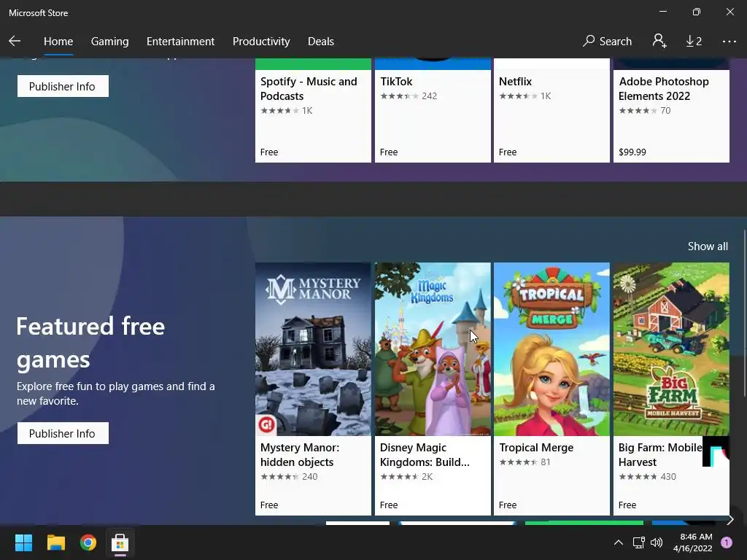Click the Big Farm: Mobile Harvest title
The width and height of the screenshot is (747, 560).
pyautogui.click(x=660, y=455)
